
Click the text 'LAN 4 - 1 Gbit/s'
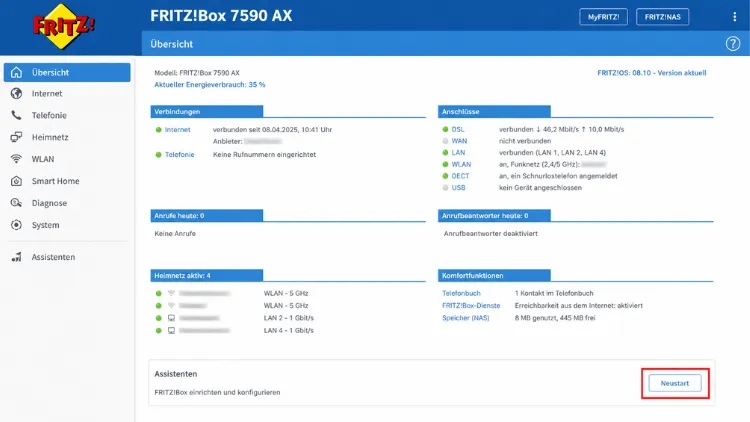pos(288,330)
